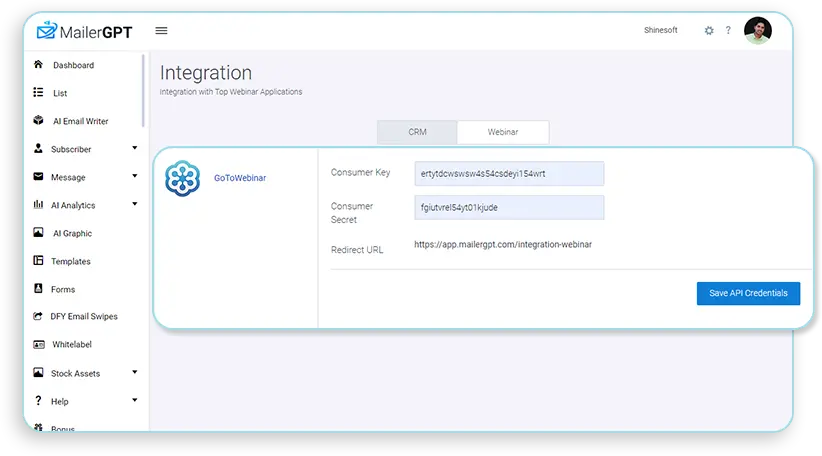Open the user profile avatar
The height and width of the screenshot is (456, 822).
[x=758, y=31]
